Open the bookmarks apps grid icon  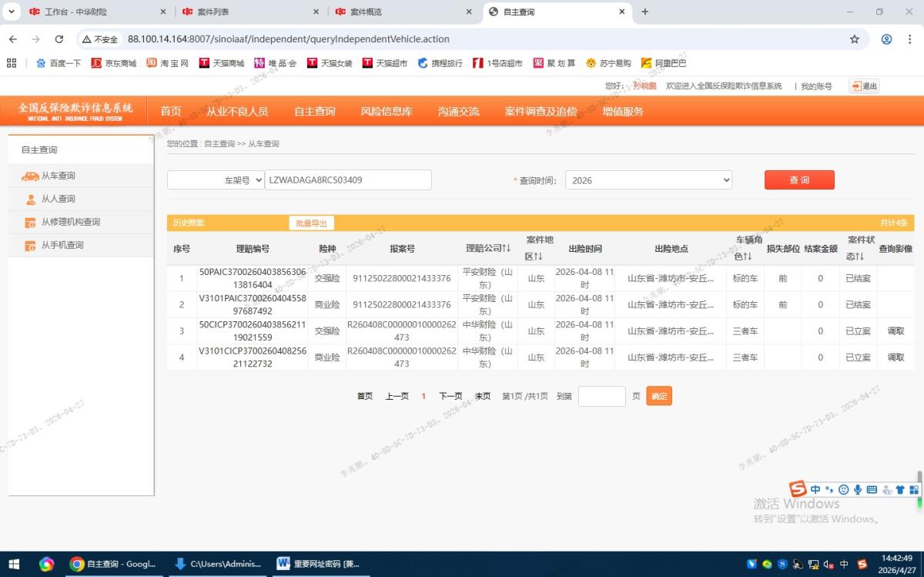(11, 63)
